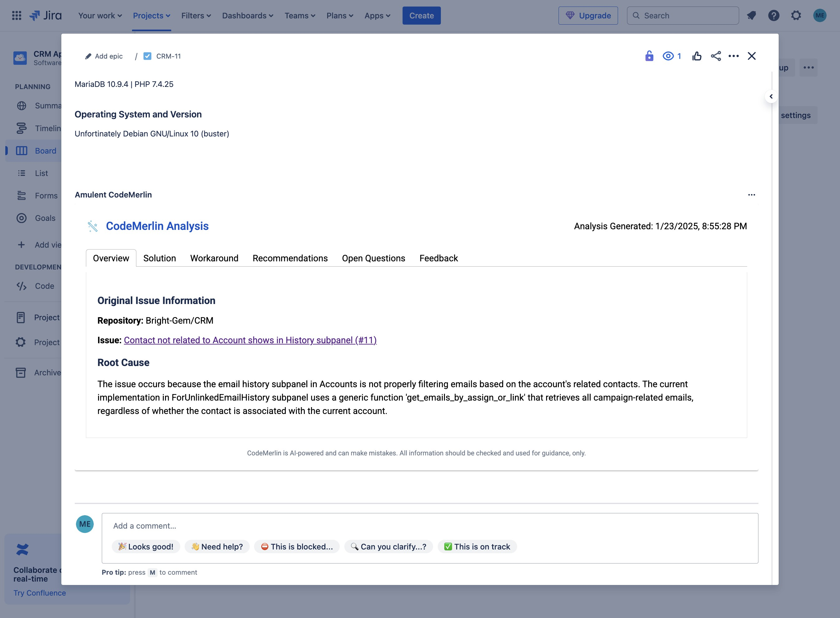The height and width of the screenshot is (618, 840).
Task: Open the ME profile avatar menu
Action: coord(820,15)
